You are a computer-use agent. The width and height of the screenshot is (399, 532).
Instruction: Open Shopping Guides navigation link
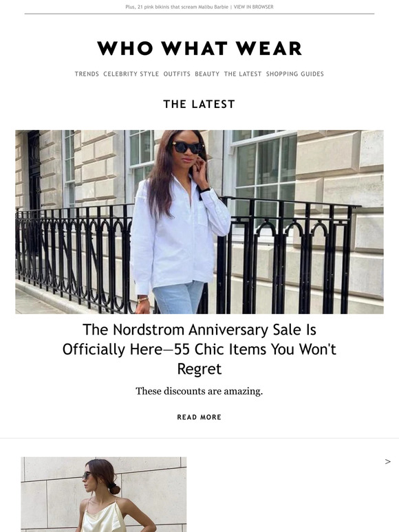click(295, 74)
